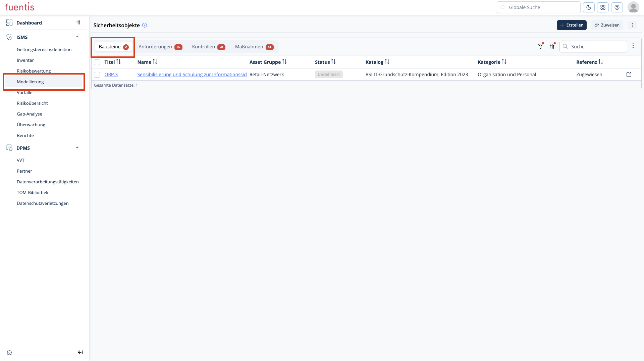The height and width of the screenshot is (361, 644).
Task: Collapse the sidebar with arrow icon
Action: point(80,352)
